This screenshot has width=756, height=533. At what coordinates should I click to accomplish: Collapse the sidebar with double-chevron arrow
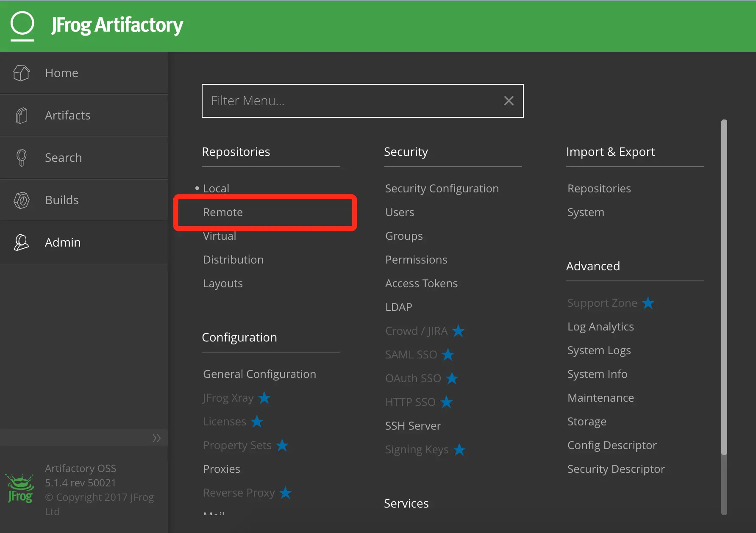click(156, 438)
